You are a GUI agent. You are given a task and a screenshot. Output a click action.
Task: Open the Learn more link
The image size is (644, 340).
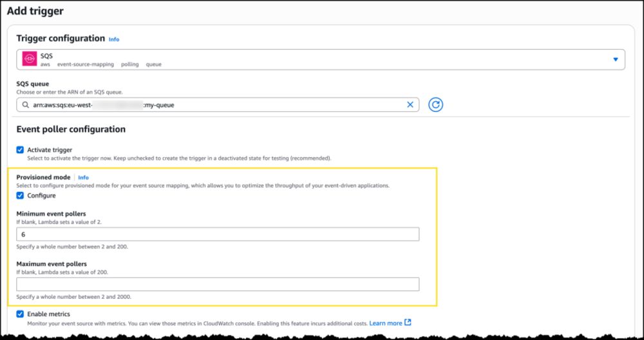pos(386,323)
